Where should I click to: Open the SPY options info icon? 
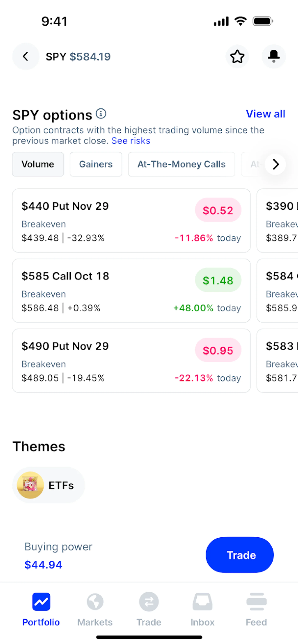(101, 114)
